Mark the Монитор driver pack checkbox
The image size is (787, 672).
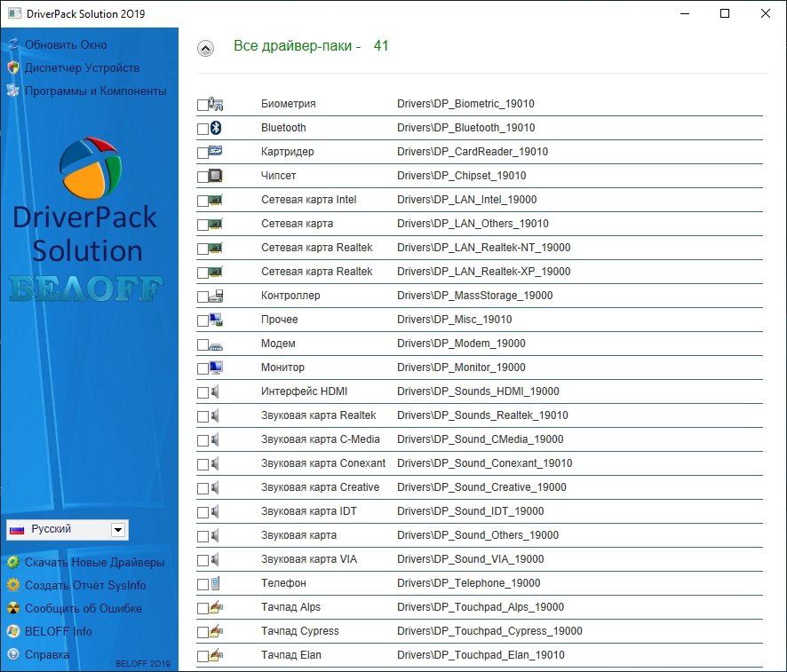click(x=203, y=369)
